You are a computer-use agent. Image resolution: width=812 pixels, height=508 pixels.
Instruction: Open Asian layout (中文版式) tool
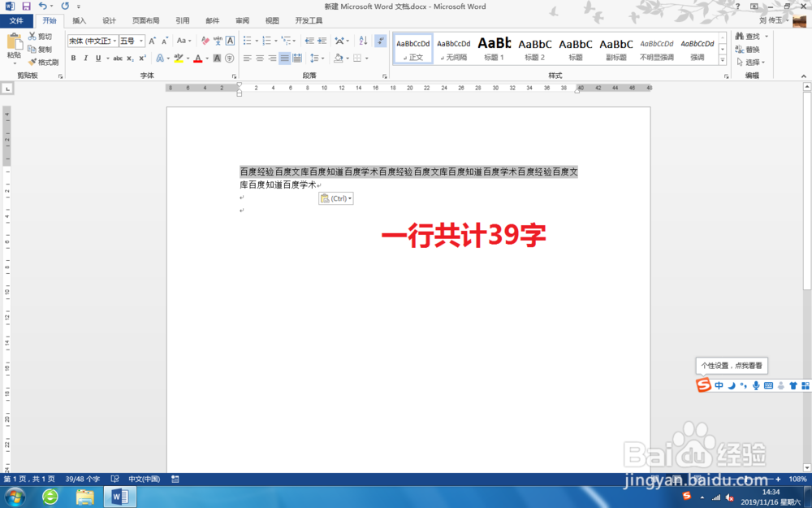pos(339,41)
